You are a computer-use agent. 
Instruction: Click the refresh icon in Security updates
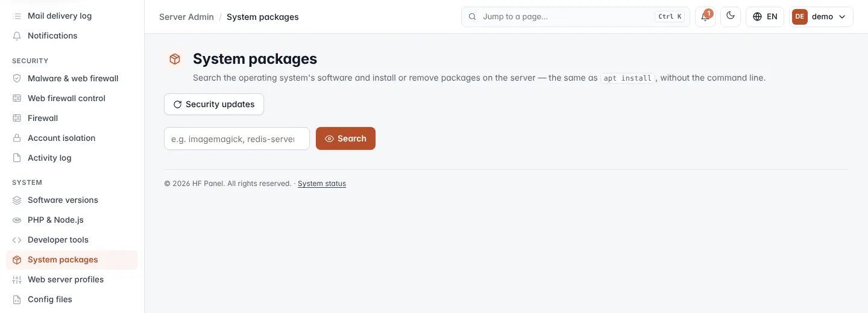pos(177,104)
